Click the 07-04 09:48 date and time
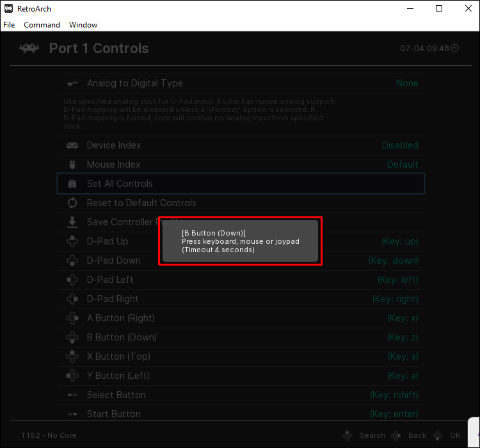The width and height of the screenshot is (480, 448). [424, 49]
